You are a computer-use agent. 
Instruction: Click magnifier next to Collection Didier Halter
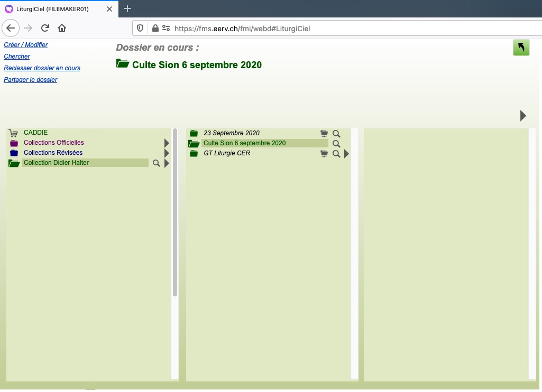click(x=156, y=164)
